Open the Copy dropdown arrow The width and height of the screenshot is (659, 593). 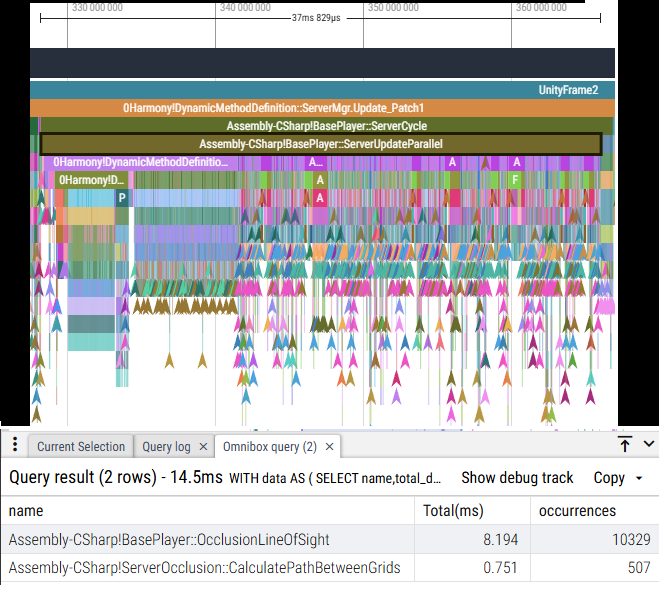(639, 478)
